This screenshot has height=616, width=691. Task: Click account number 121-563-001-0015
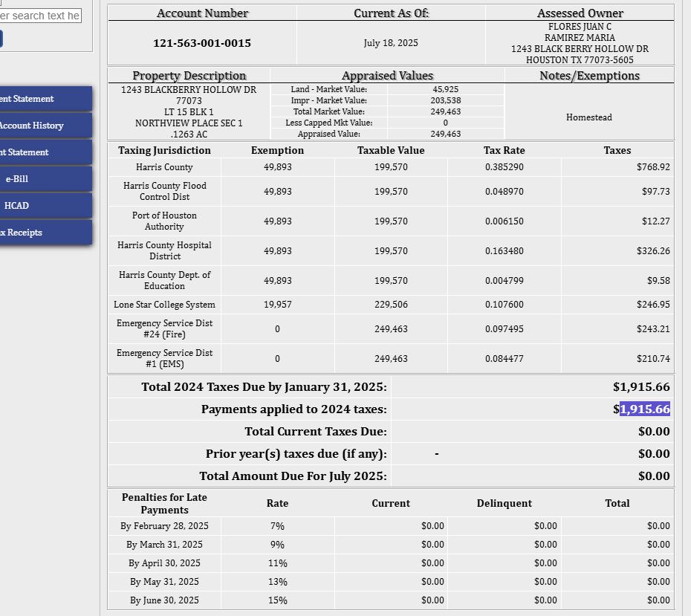click(202, 43)
